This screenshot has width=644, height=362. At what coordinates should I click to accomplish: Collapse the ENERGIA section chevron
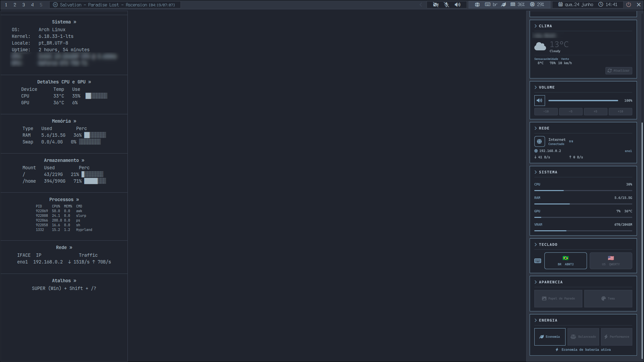click(536, 320)
